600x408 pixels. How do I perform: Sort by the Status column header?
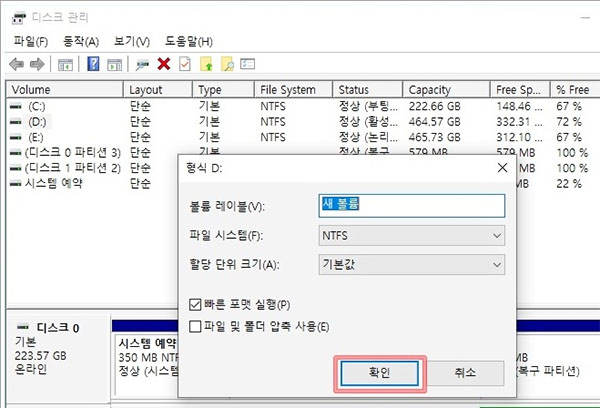point(368,90)
